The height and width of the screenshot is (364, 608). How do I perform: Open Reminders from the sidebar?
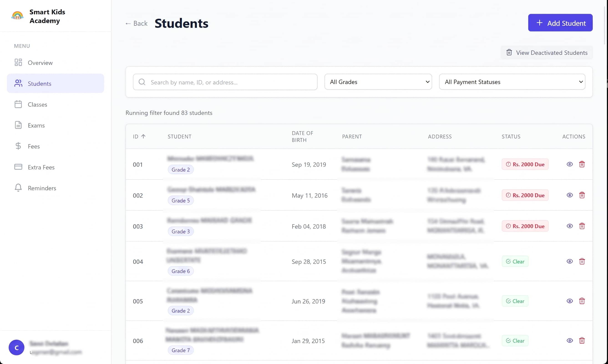pyautogui.click(x=56, y=188)
